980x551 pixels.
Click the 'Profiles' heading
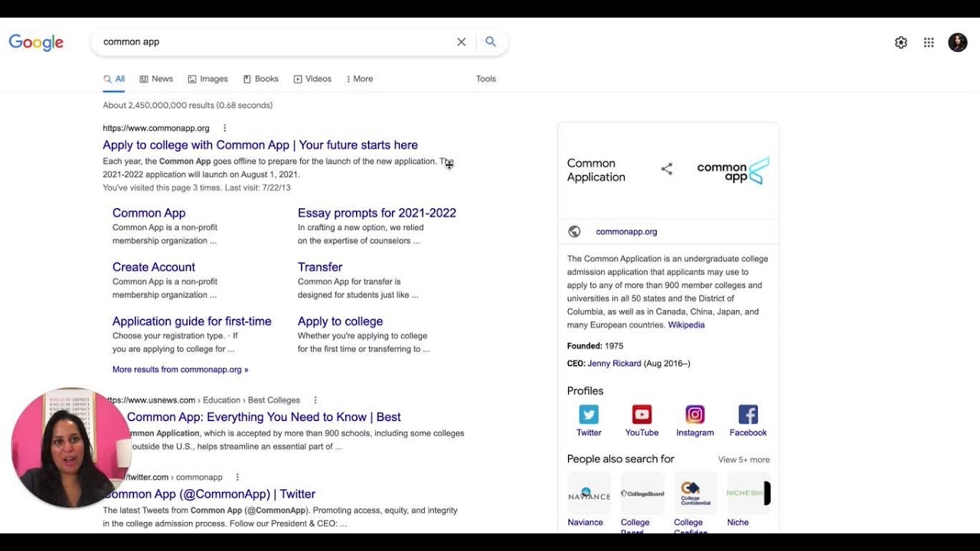coord(585,391)
